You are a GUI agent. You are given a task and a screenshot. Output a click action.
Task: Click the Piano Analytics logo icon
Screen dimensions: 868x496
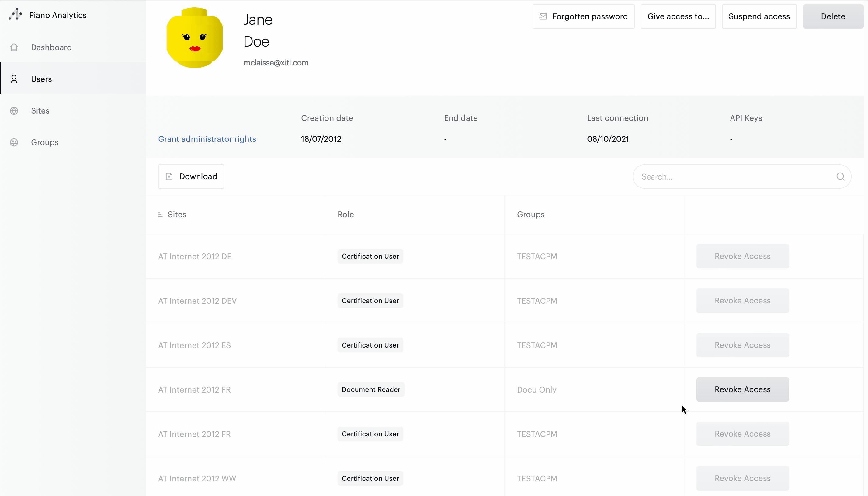(15, 14)
